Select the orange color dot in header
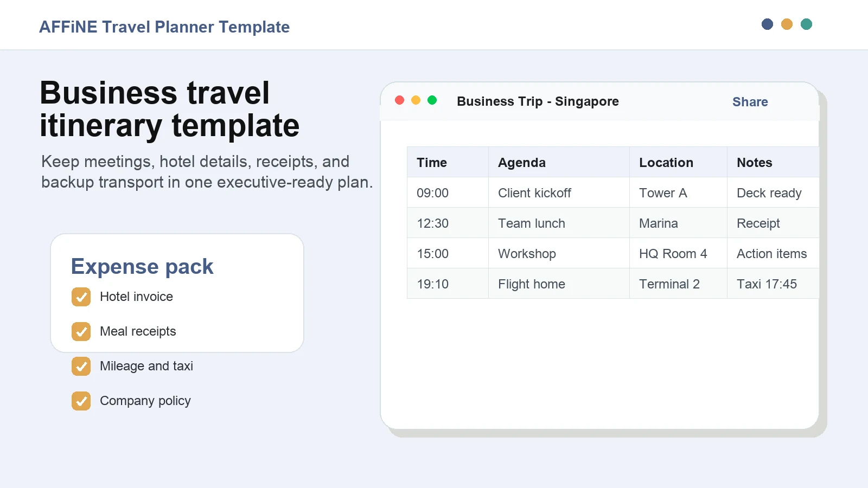Image resolution: width=868 pixels, height=488 pixels. click(x=787, y=24)
